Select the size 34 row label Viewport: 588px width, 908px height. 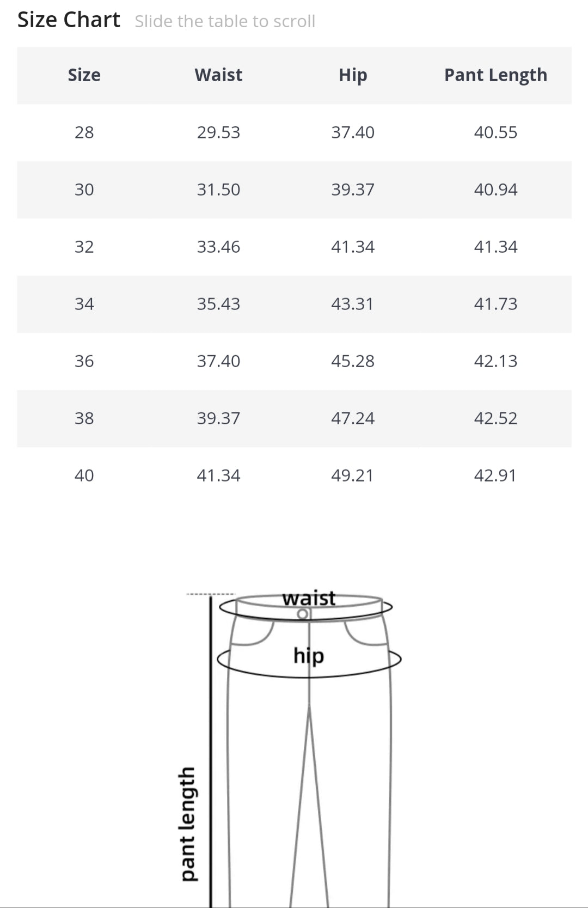tap(84, 304)
